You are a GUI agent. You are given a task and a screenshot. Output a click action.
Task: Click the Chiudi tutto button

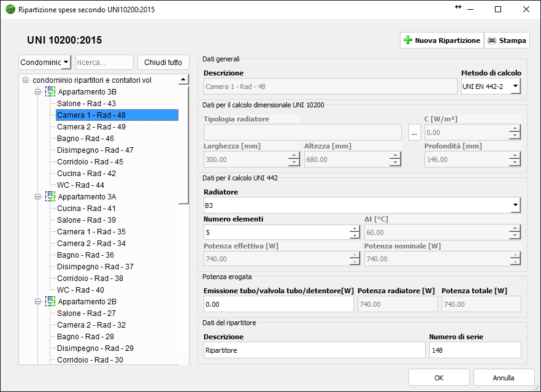click(x=163, y=63)
